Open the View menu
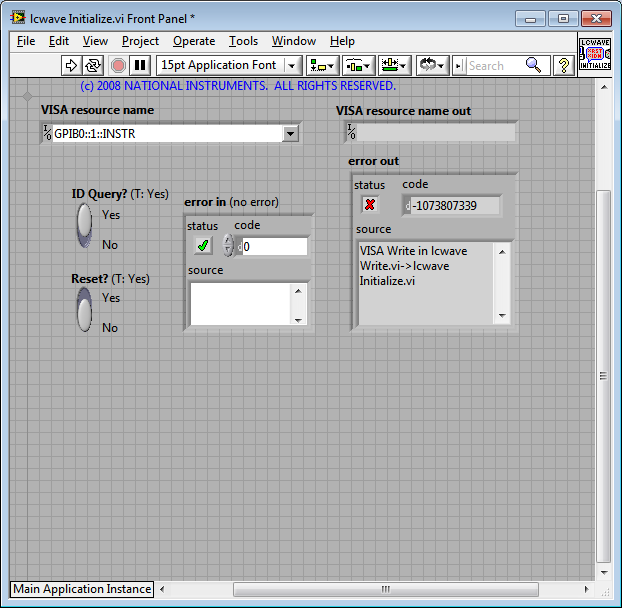The width and height of the screenshot is (622, 608). pyautogui.click(x=95, y=41)
